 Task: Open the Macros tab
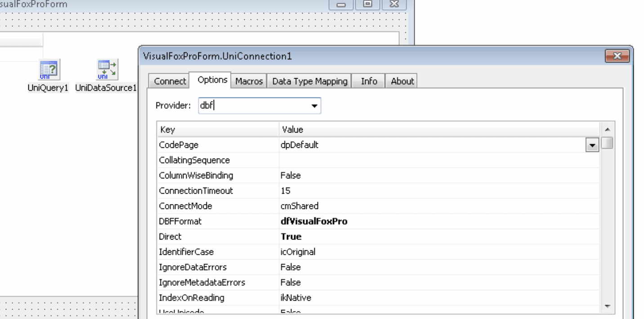click(249, 81)
